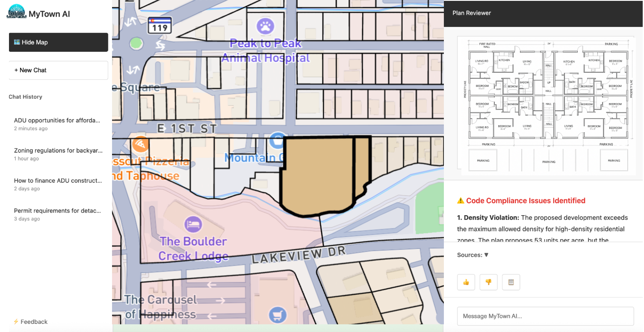The image size is (644, 332).
Task: Toggle the Hide Map button
Action: 58,42
